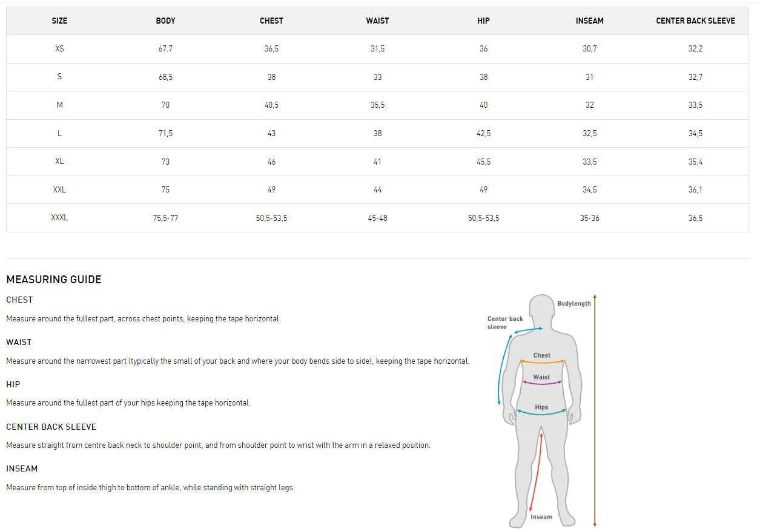760x532 pixels.
Task: Click the XL size row label
Action: [59, 162]
